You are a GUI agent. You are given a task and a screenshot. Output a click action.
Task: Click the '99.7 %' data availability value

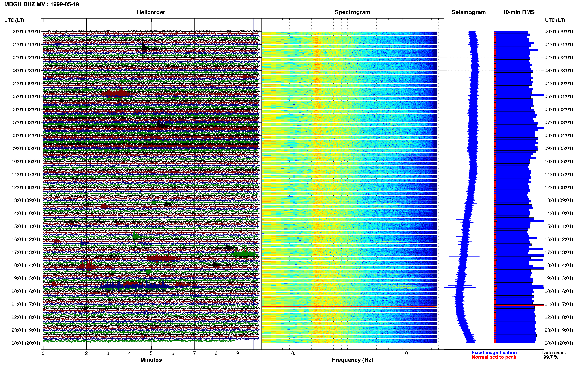click(551, 357)
